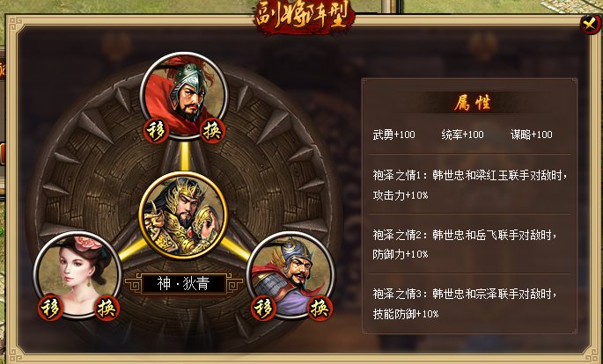Viewport: 603px width, 364px height.
Task: Click the 武勇+100 attribute
Action: pos(393,135)
